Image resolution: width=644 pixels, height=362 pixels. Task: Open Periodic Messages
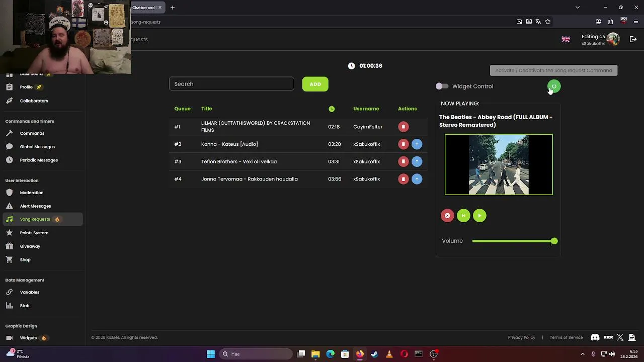[39, 160]
